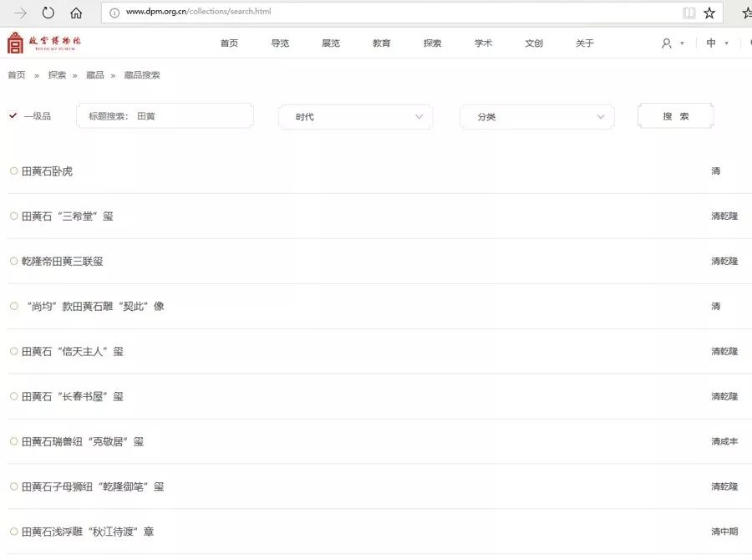This screenshot has height=560, width=752.
Task: Go to 藏品 in the breadcrumb
Action: (x=95, y=75)
